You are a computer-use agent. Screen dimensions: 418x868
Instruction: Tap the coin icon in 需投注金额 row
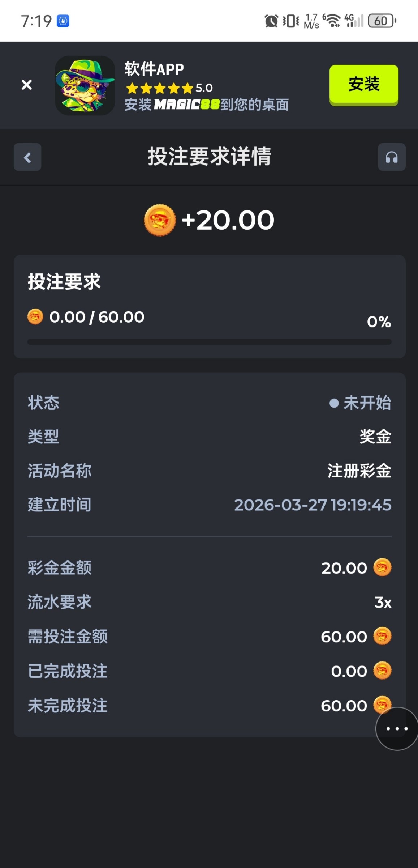click(x=382, y=636)
